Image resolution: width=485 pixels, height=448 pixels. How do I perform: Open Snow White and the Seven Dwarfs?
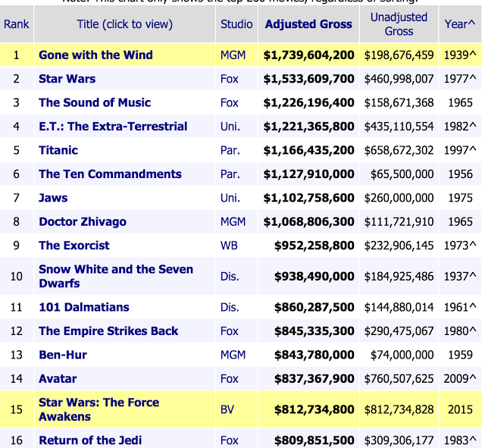pos(115,276)
